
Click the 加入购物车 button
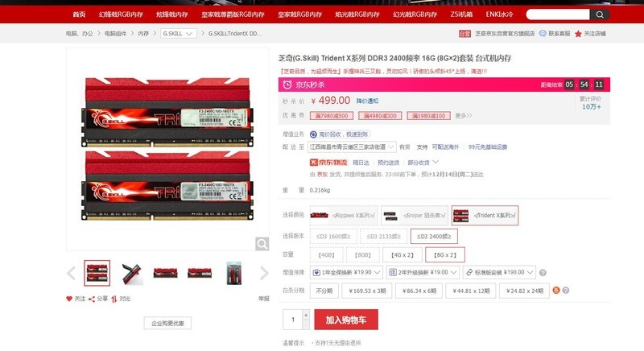[346, 320]
